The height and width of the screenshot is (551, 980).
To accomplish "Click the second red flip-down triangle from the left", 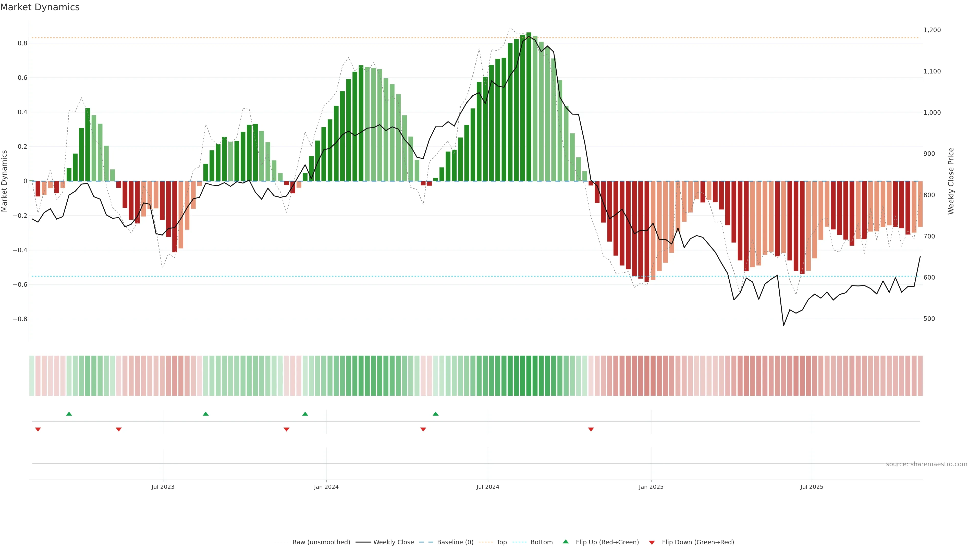I will click(119, 429).
